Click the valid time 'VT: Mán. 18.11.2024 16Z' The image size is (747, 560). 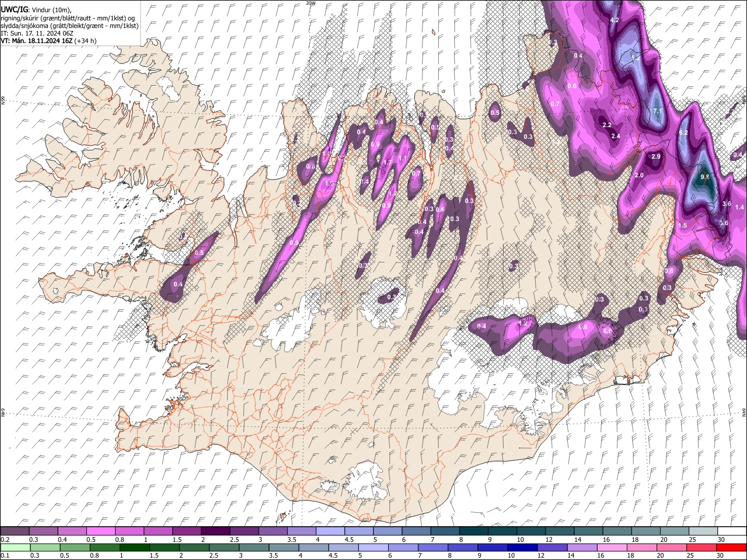point(37,41)
